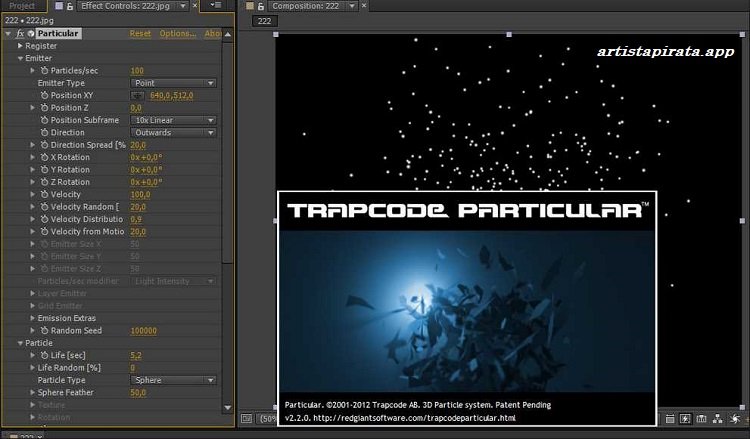Open the Emitter Type dropdown

(174, 83)
